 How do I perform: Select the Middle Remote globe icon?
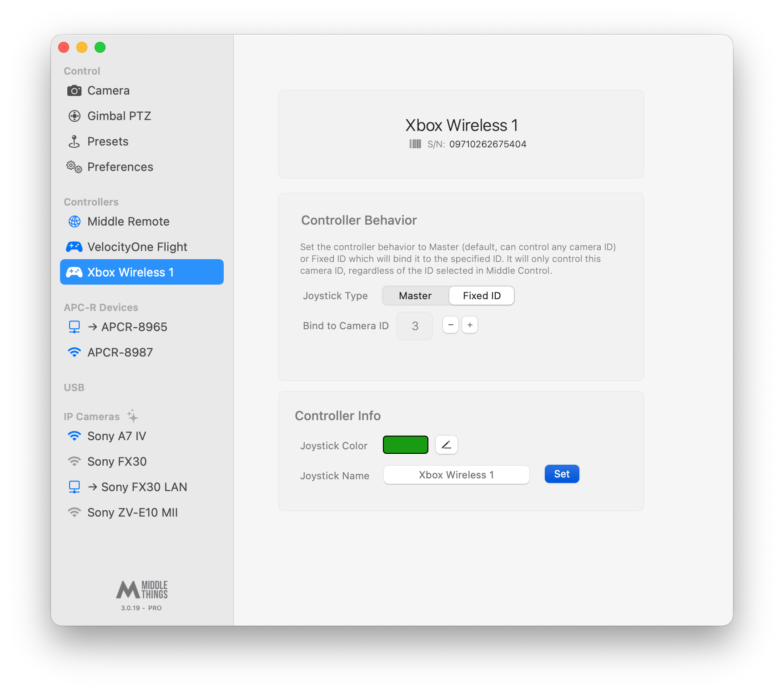click(74, 221)
